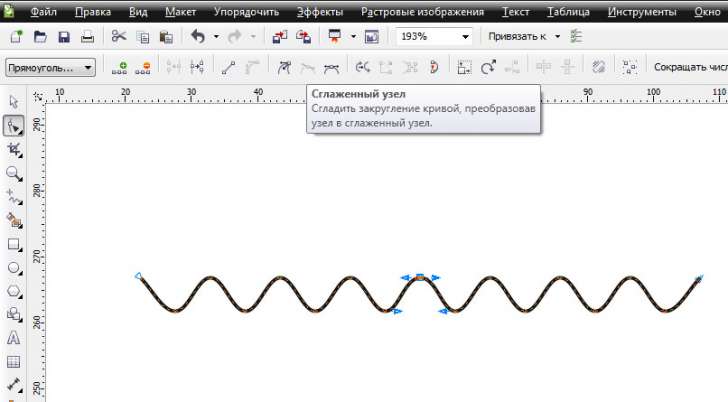Click the Сокращать число узлов control
Screen dimensions: 728x402
pos(689,68)
